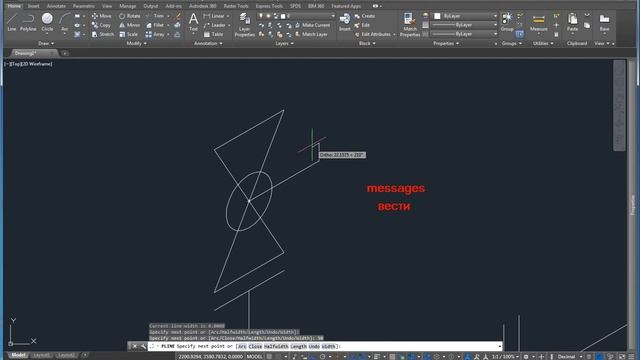Click the Linear dimension tool
Image resolution: width=640 pixels, height=360 pixels.
[x=214, y=16]
